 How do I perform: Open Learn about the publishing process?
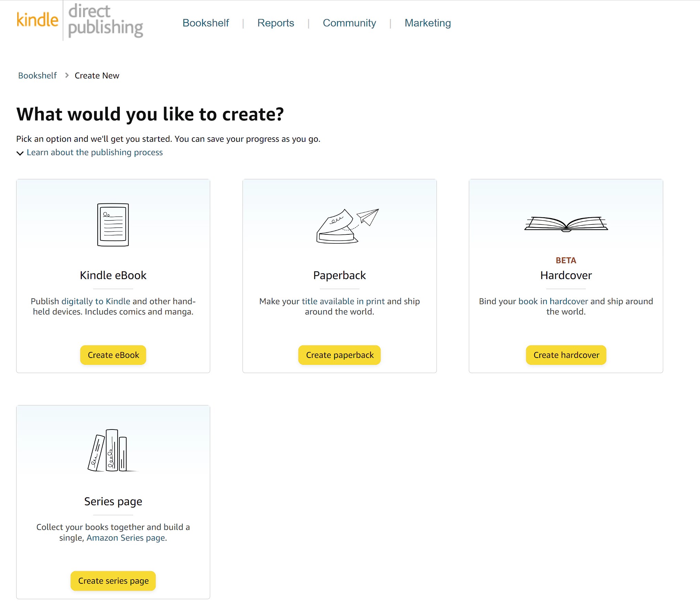click(x=95, y=152)
